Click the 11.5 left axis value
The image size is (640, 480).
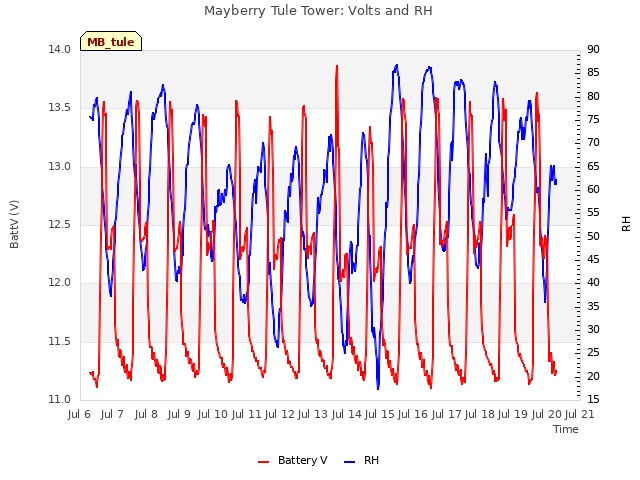(x=60, y=341)
